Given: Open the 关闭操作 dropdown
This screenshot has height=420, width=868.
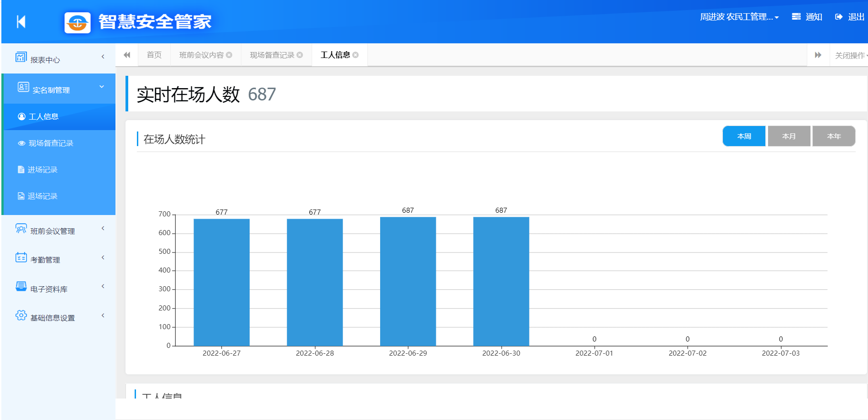Looking at the screenshot, I should [850, 55].
